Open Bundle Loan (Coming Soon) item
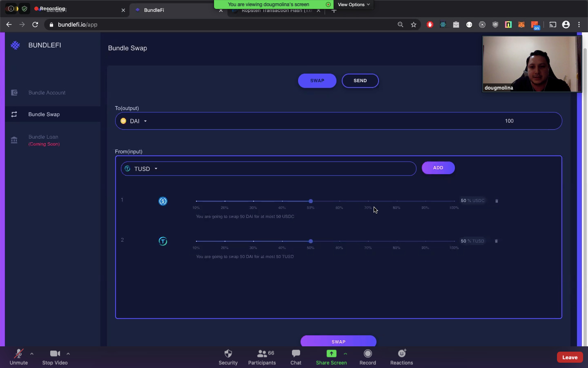The width and height of the screenshot is (588, 368). [53, 140]
